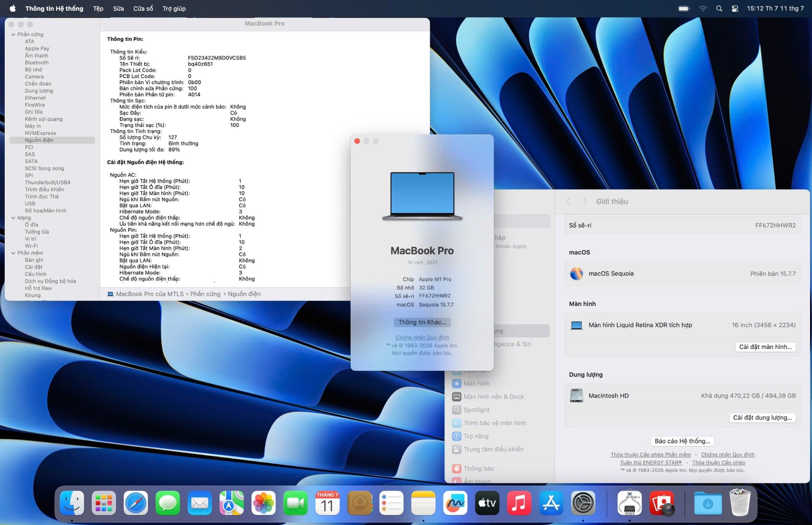Viewport: 812px width, 525px height.
Task: Open the Calendar icon showing 11
Action: 327,503
